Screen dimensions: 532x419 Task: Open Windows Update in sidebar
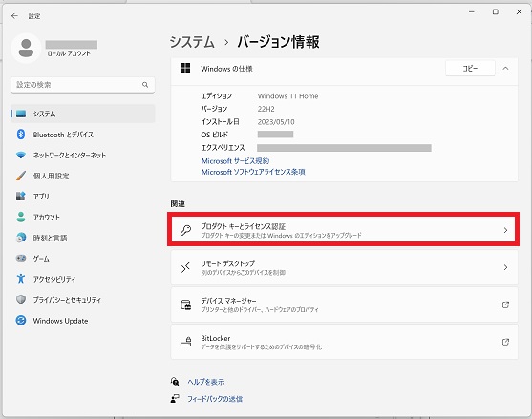tap(83, 321)
